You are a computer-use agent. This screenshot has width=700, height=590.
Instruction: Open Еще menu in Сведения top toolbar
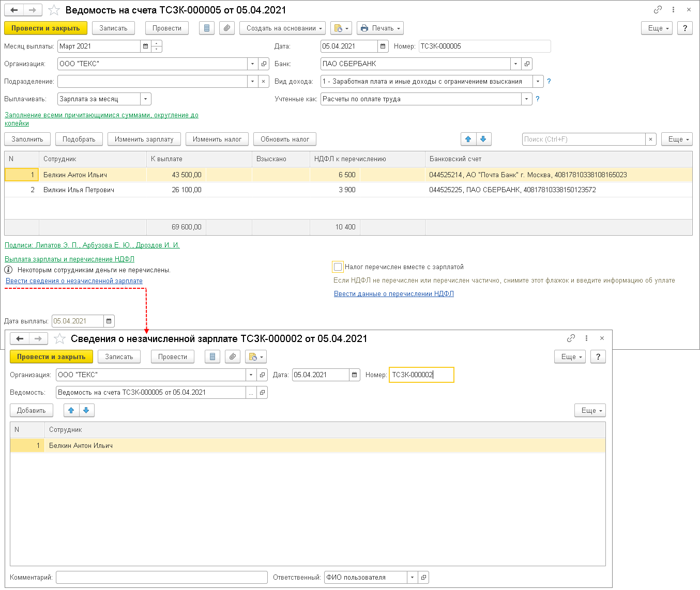[x=570, y=356]
